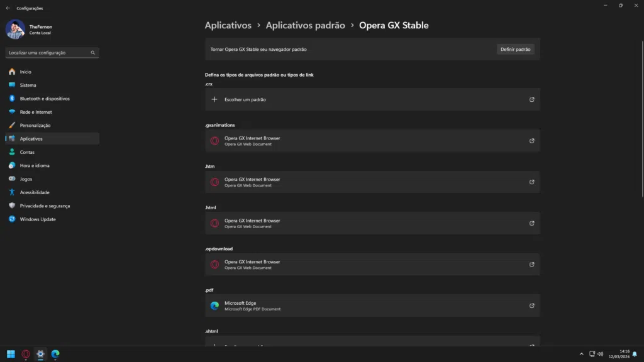Select Sistema in the settings sidebar
644x362 pixels.
(28, 85)
